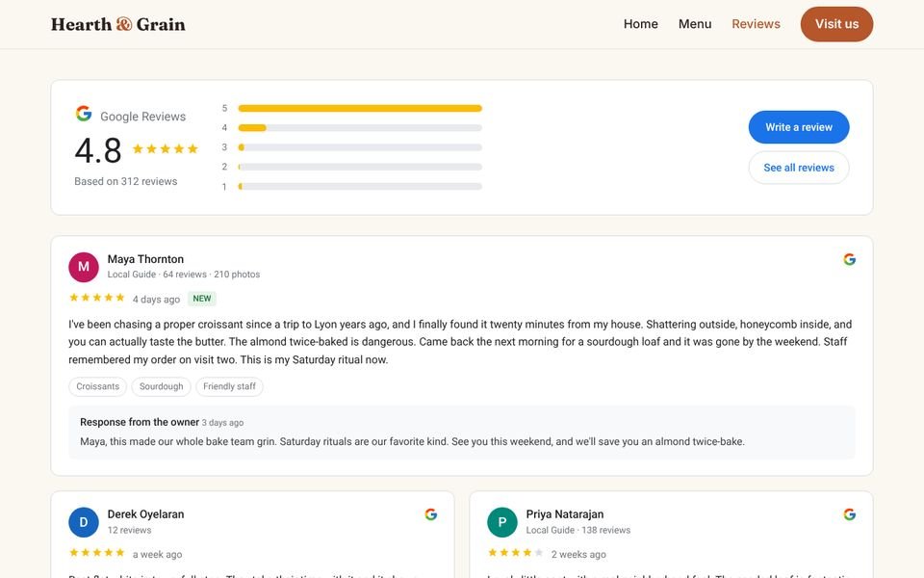The width and height of the screenshot is (924, 578).
Task: Click '12 reviews' under Derek Oyelaran
Action: 129,530
